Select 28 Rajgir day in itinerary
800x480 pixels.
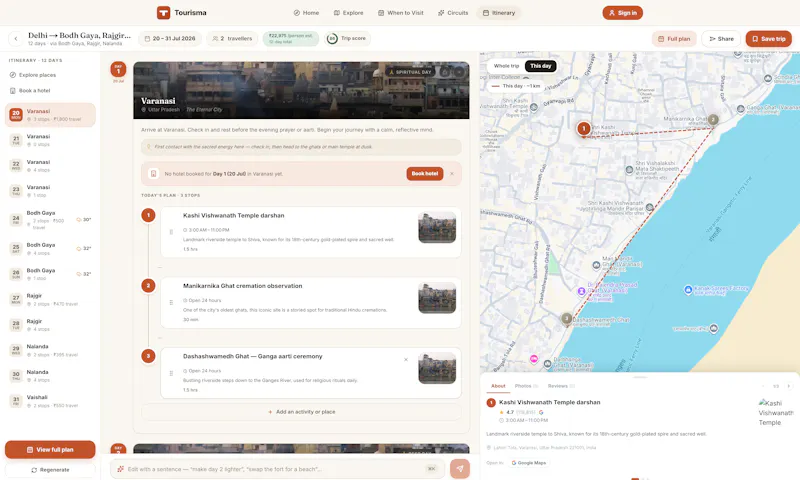(x=50, y=325)
